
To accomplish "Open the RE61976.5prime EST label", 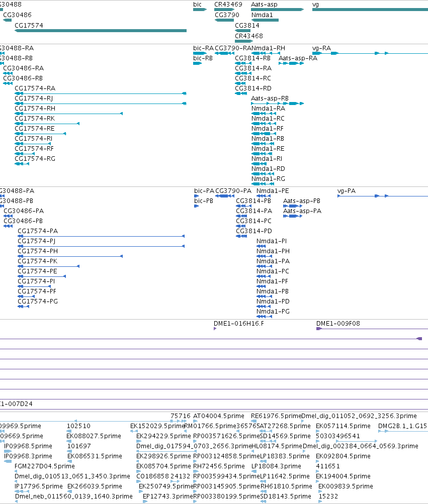I will (x=276, y=416).
